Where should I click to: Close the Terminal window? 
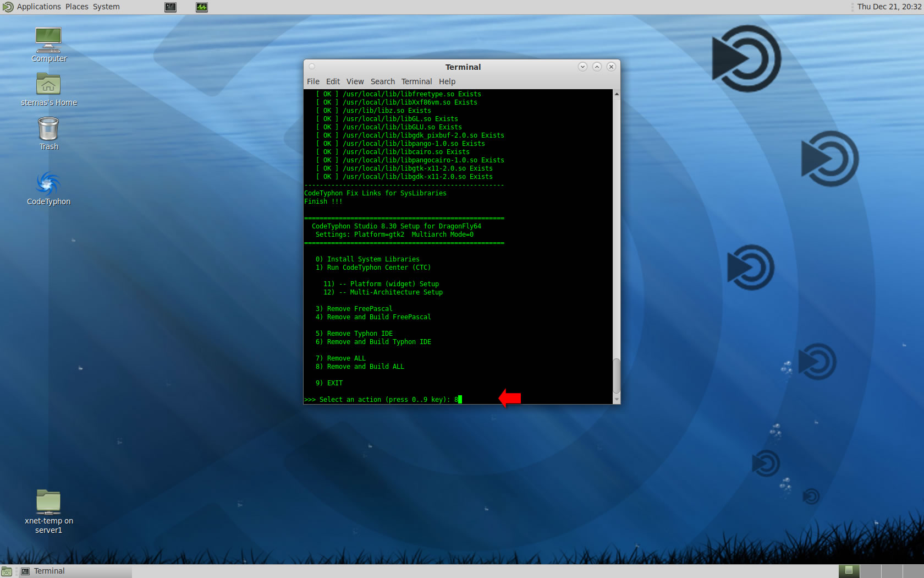[611, 67]
